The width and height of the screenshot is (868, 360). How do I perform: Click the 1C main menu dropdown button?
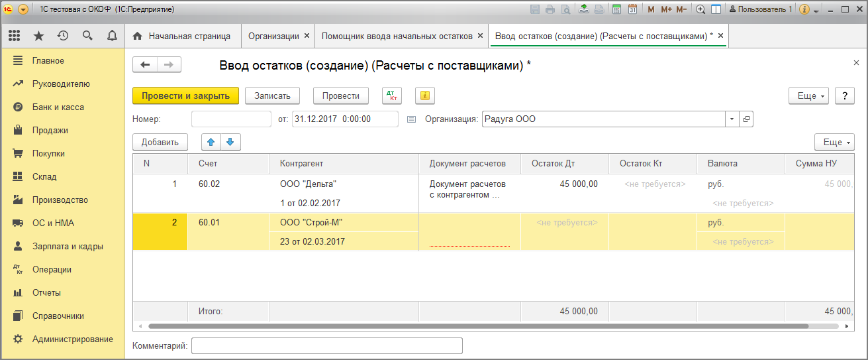23,9
